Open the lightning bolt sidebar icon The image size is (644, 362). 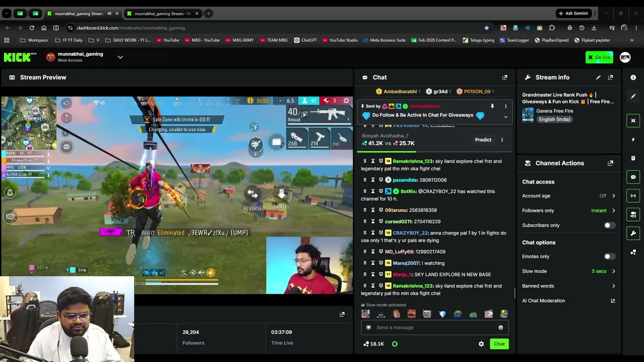633,139
